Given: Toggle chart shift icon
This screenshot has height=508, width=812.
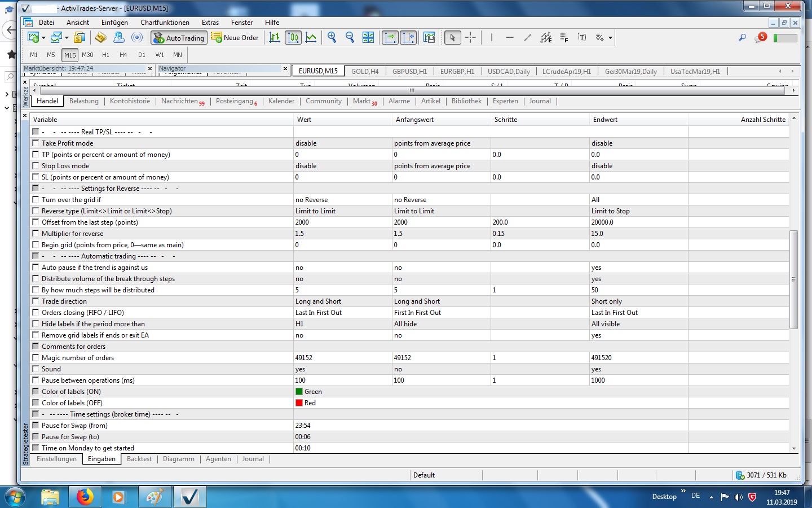Looking at the screenshot, I should (x=408, y=38).
